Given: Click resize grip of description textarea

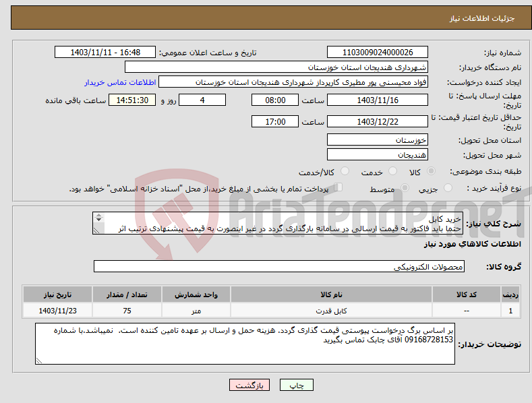Looking at the screenshot, I should click(96, 230).
